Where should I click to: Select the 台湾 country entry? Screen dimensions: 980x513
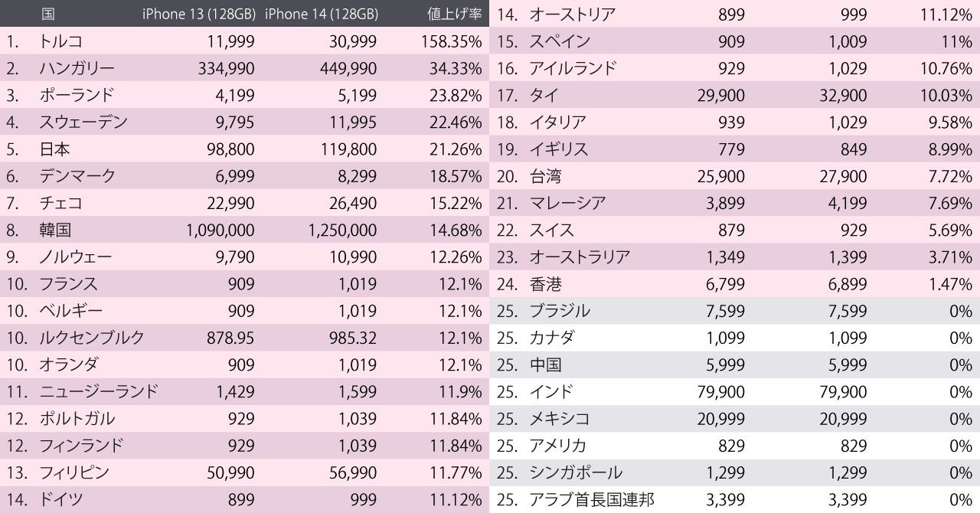545,176
